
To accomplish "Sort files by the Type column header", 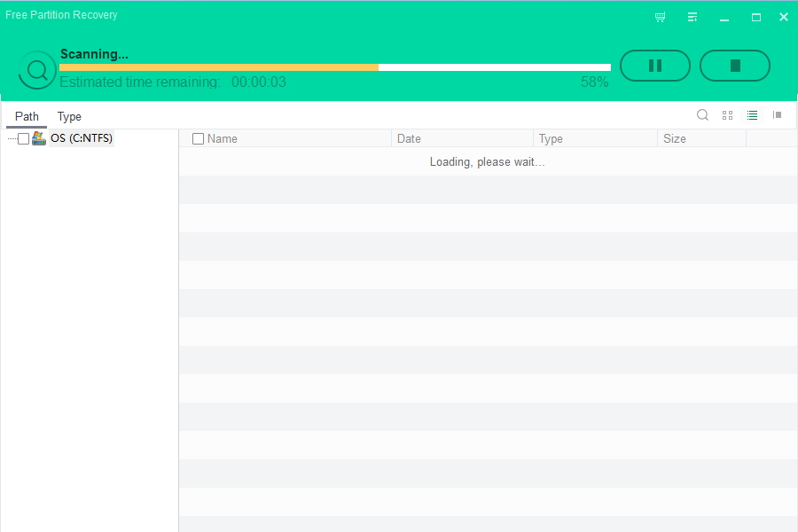I will coord(594,138).
